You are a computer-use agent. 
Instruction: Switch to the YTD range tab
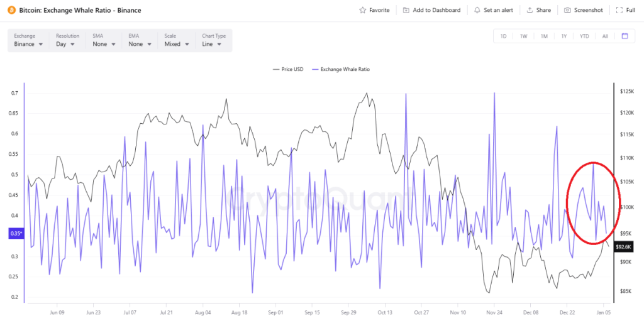pyautogui.click(x=584, y=36)
